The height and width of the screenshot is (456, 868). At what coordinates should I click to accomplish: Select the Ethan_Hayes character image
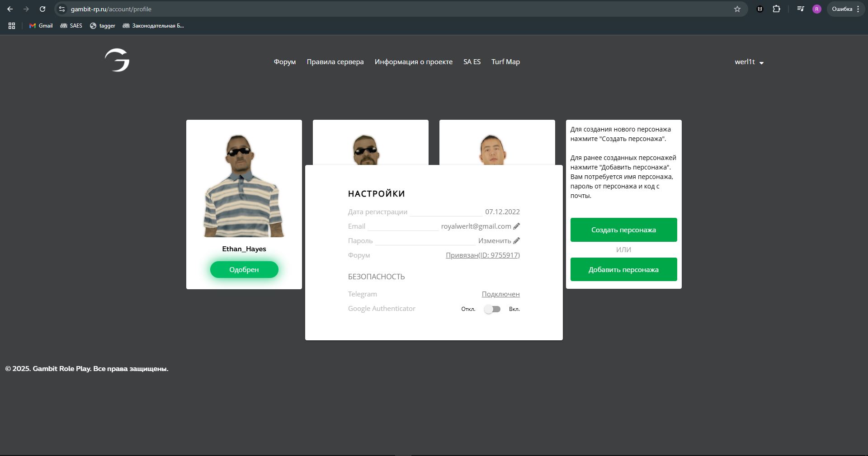(244, 185)
